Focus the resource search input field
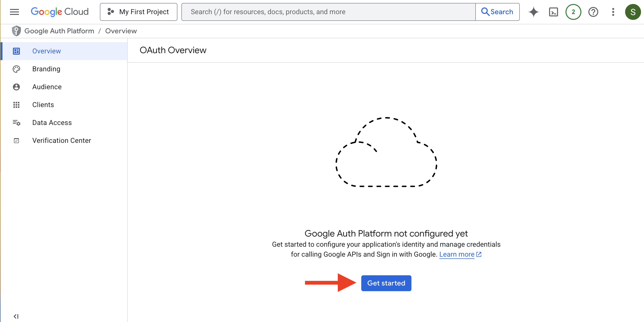The width and height of the screenshot is (644, 322). pos(328,12)
